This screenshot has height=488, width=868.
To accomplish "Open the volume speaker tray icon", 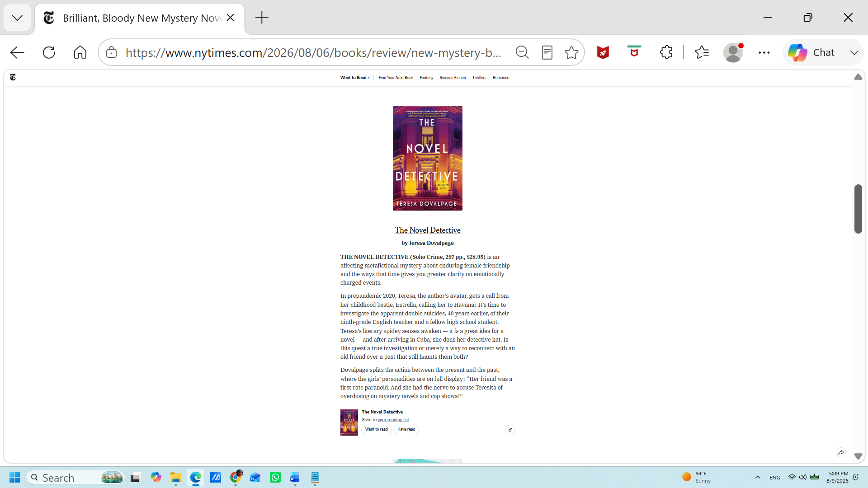I will (x=803, y=478).
